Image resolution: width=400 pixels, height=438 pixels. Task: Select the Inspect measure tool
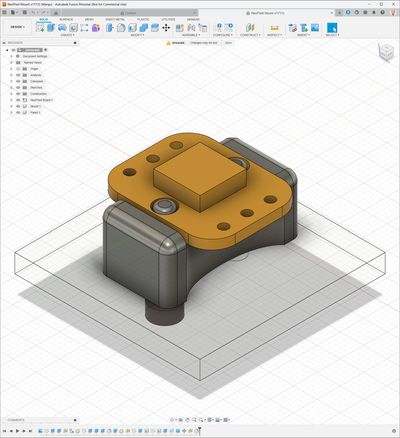[x=274, y=28]
